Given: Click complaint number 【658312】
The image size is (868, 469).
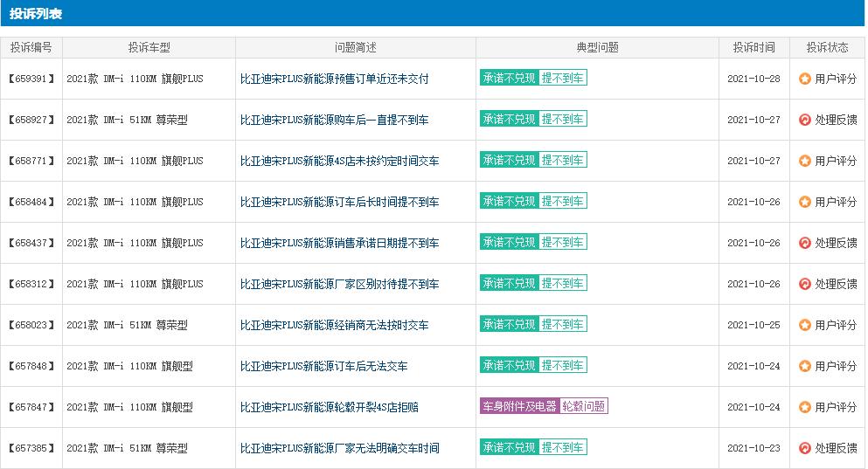Looking at the screenshot, I should [x=31, y=284].
